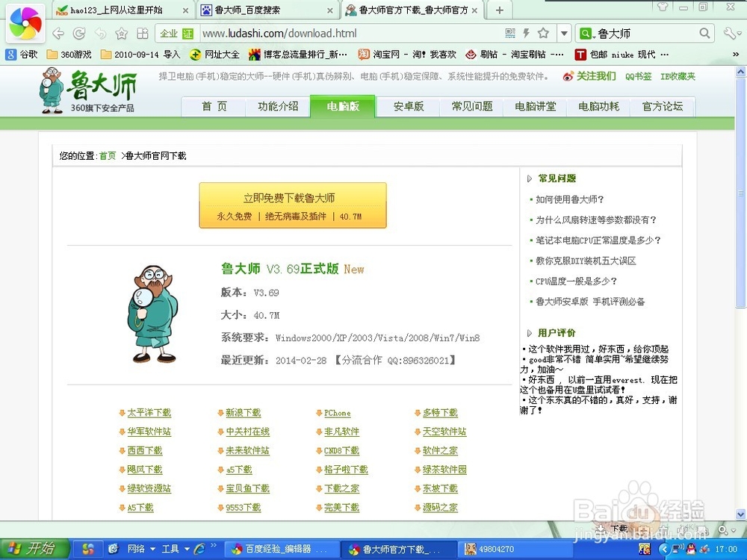Screen dimensions: 747x560
Task: Click the lightning speed-mode icon
Action: coord(526,33)
